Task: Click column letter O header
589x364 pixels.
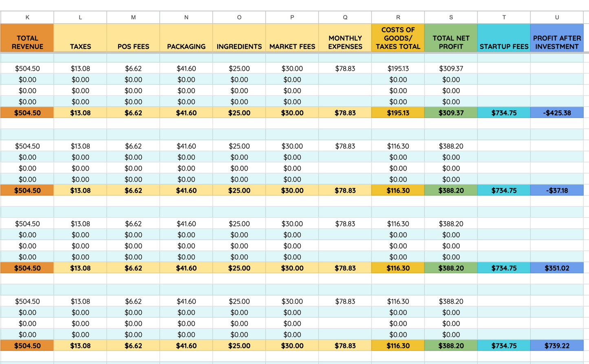Action: [x=239, y=18]
